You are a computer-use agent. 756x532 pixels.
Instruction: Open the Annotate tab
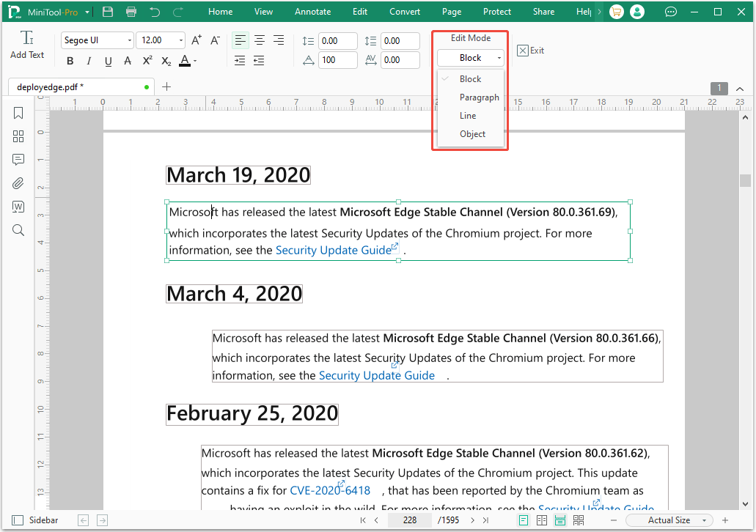(x=313, y=12)
